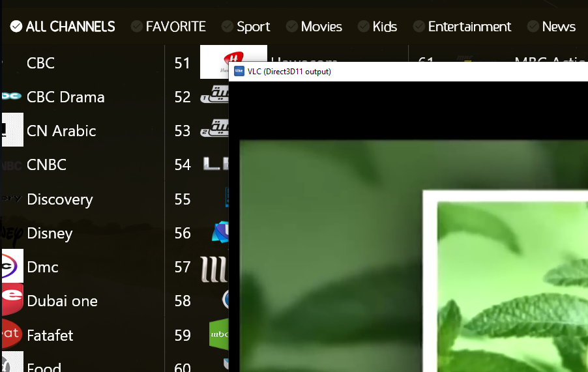The image size is (588, 372).
Task: Click the channel 59 mbc logo
Action: point(219,334)
